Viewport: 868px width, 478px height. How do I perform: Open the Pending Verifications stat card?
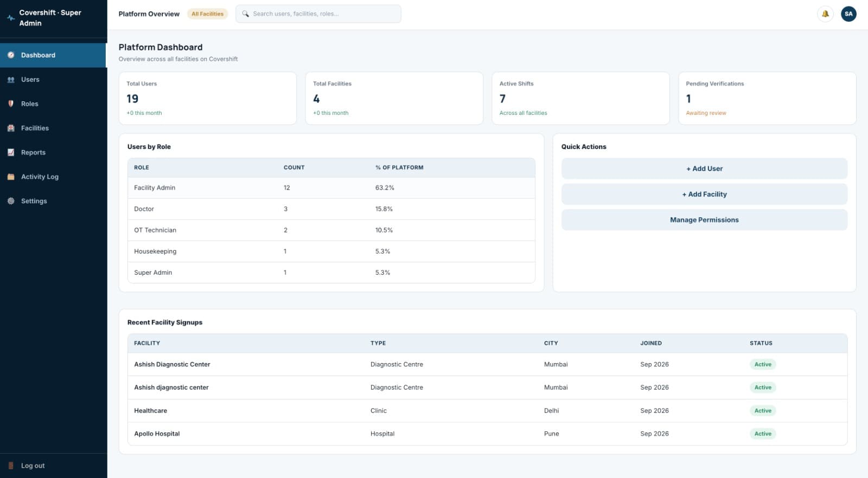point(767,98)
